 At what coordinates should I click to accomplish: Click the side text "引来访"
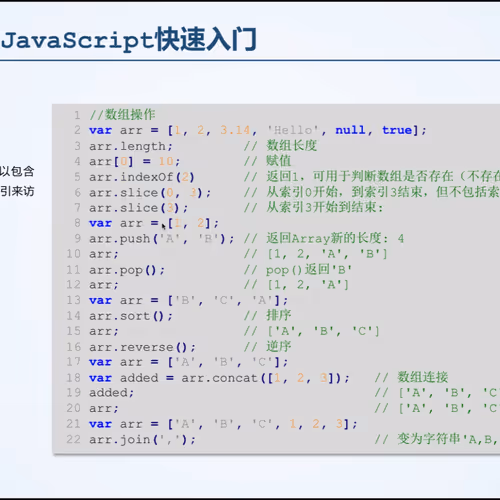tap(17, 191)
